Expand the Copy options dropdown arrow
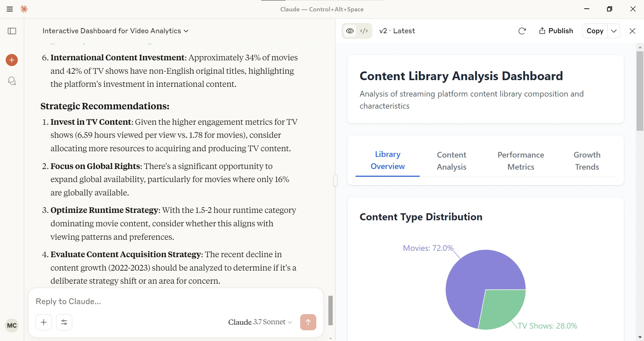The image size is (644, 341). pyautogui.click(x=614, y=31)
